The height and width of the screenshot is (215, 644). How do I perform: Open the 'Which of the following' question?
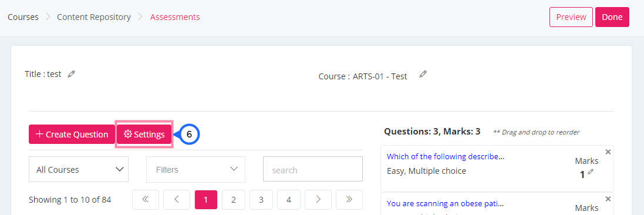coord(446,157)
